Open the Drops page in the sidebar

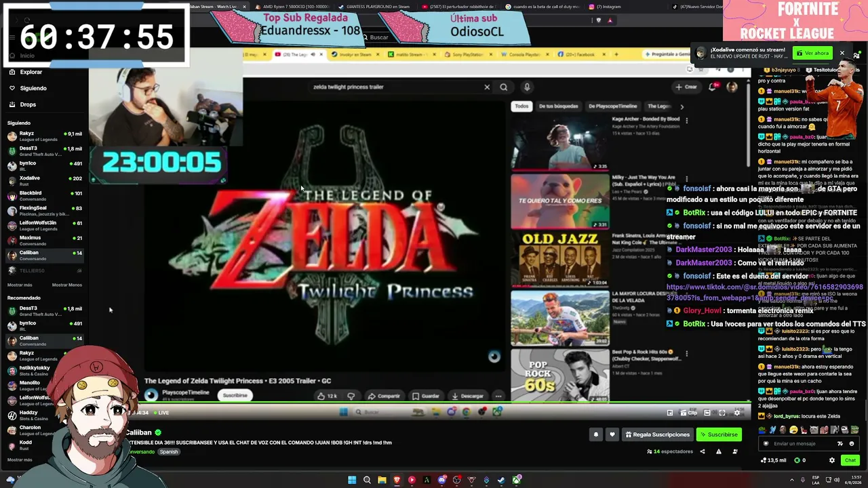pos(22,104)
